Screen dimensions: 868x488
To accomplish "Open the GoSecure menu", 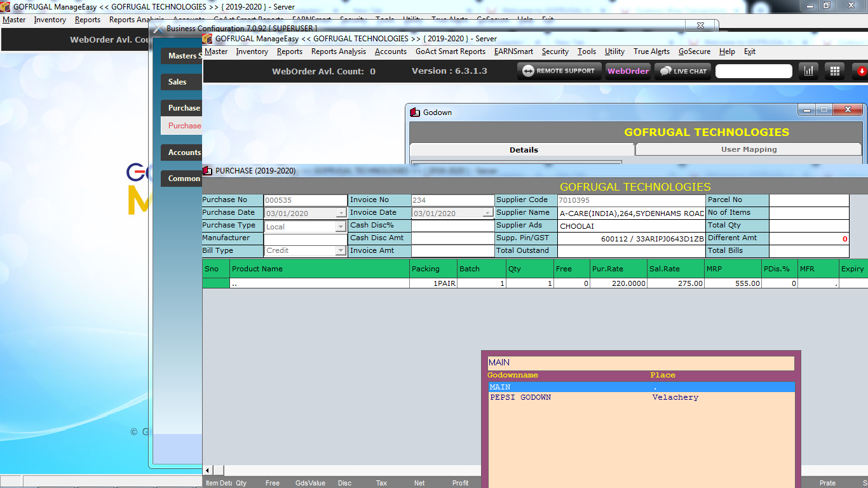I will coord(695,51).
